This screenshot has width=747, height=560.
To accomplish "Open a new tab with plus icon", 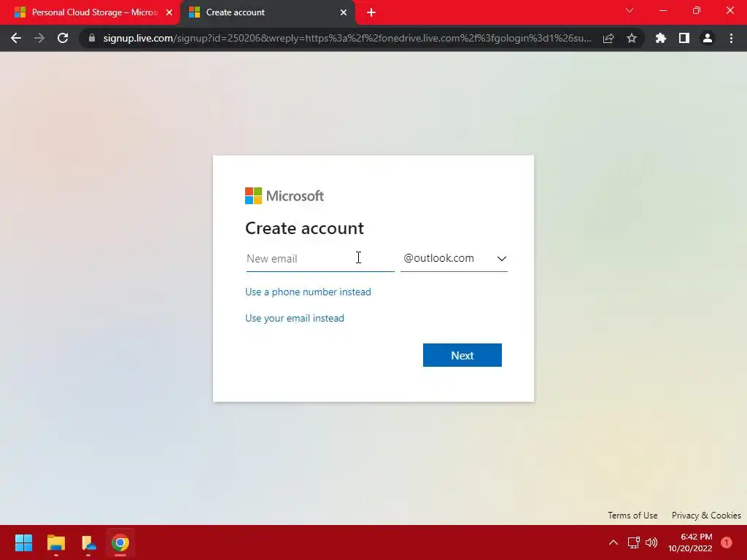I will pyautogui.click(x=371, y=12).
